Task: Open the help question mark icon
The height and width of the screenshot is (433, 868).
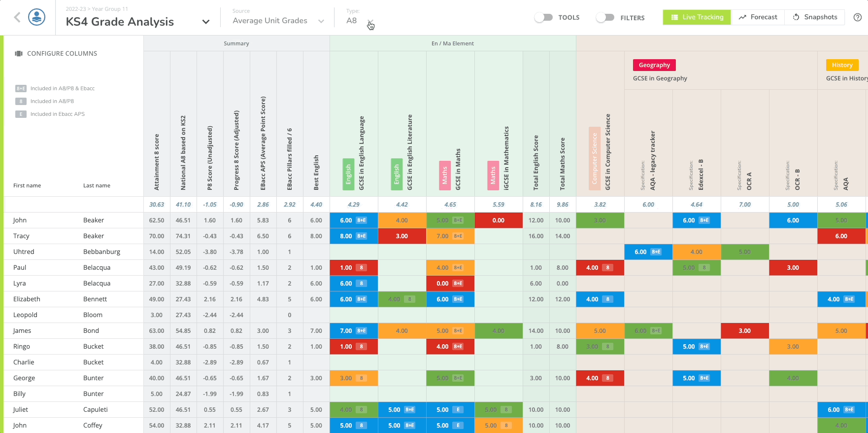Action: (858, 17)
